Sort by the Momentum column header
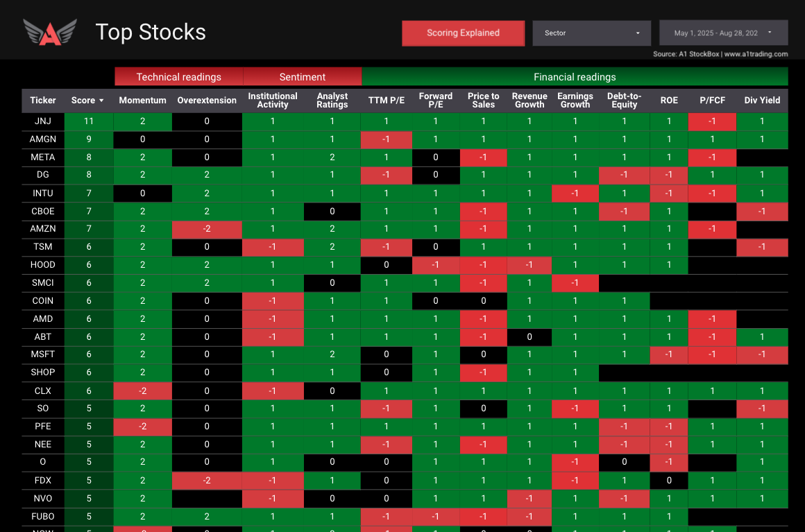The image size is (805, 532). coord(142,100)
